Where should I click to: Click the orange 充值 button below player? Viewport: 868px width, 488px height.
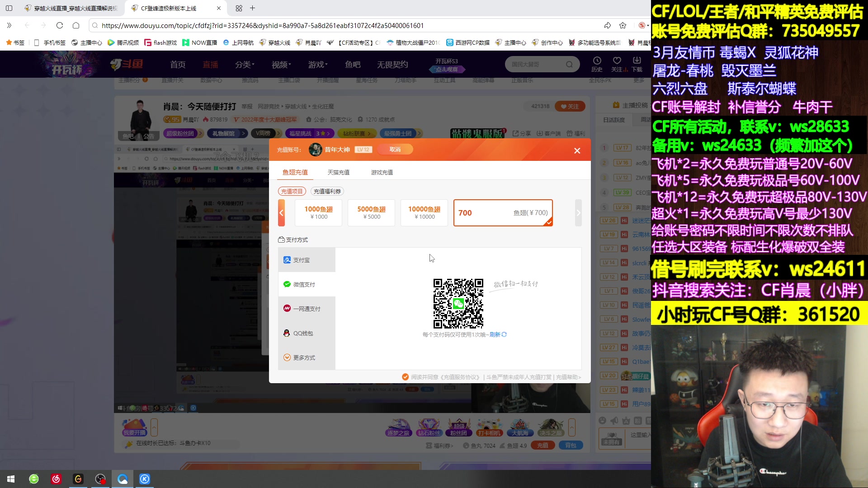(x=542, y=446)
